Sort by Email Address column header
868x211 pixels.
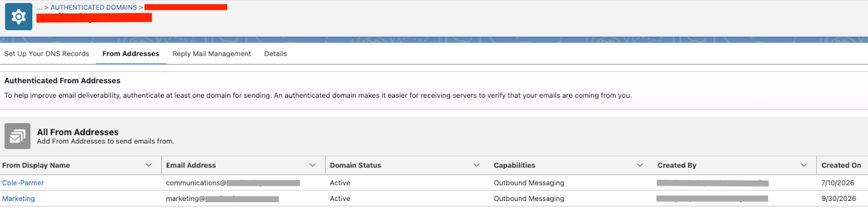(191, 165)
